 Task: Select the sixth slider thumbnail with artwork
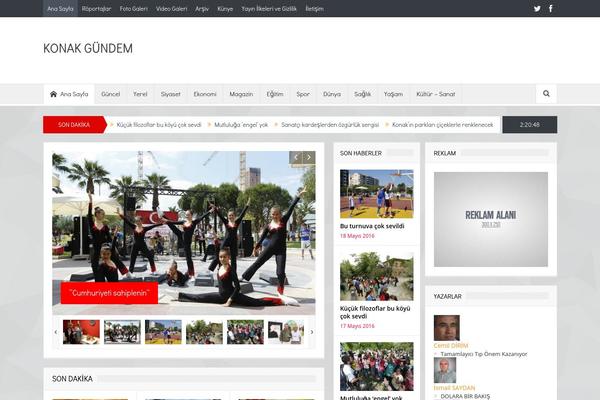click(286, 332)
